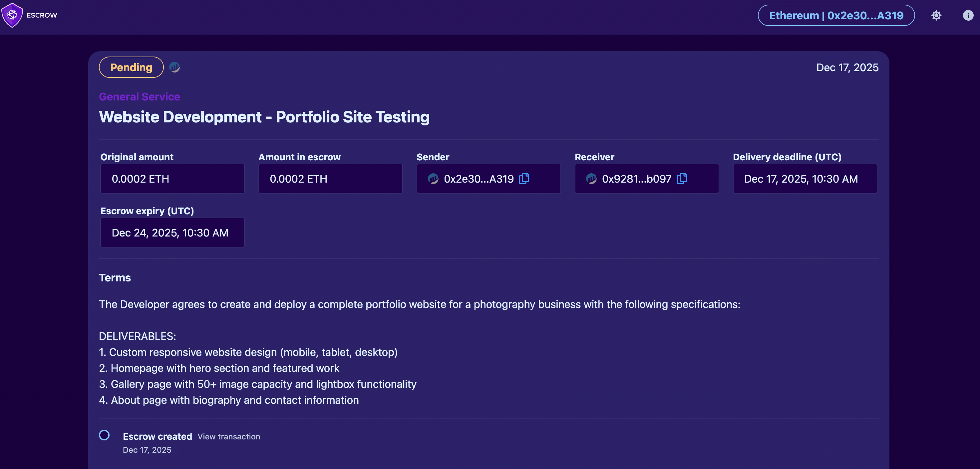Image resolution: width=980 pixels, height=469 pixels.
Task: Click the Original amount 0.0002 ETH field
Action: click(x=172, y=179)
